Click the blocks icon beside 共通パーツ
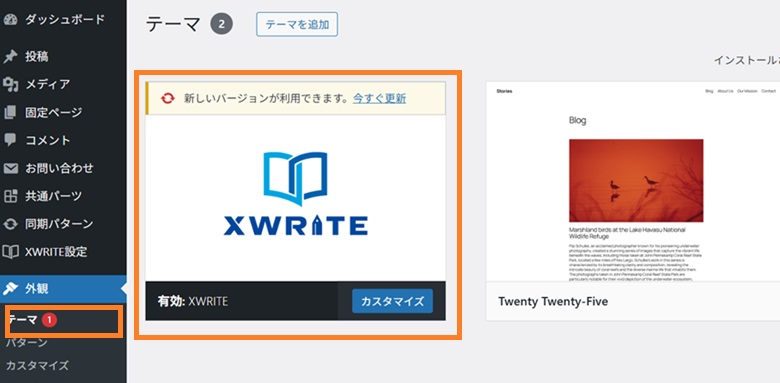Screen dimensions: 780x383 click(x=11, y=196)
